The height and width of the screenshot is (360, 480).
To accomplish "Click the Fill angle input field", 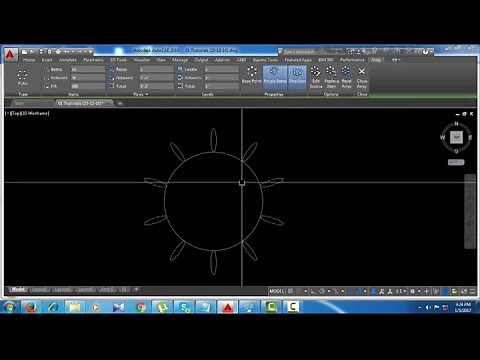I will click(x=88, y=86).
